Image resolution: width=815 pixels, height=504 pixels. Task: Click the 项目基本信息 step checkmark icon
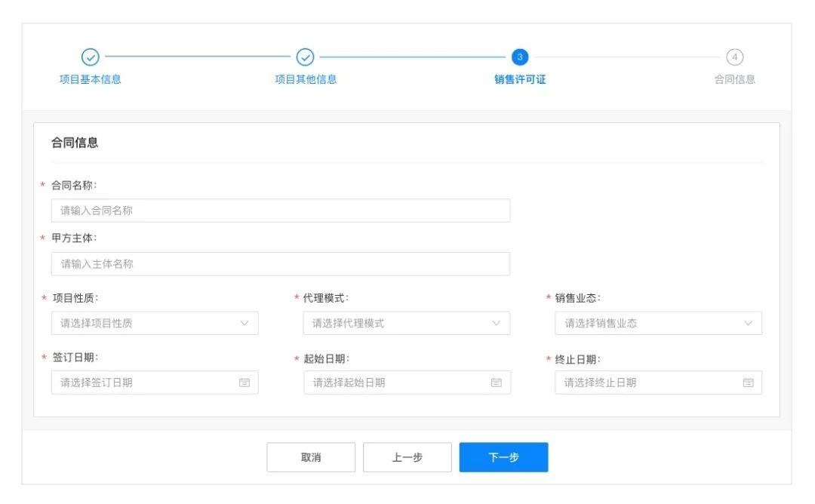[91, 57]
